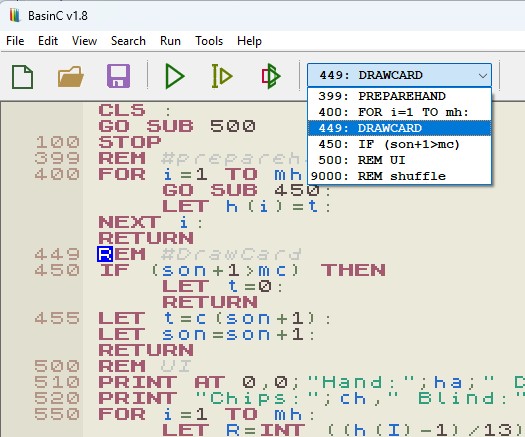Click the New file icon
525x437 pixels.
[22, 77]
